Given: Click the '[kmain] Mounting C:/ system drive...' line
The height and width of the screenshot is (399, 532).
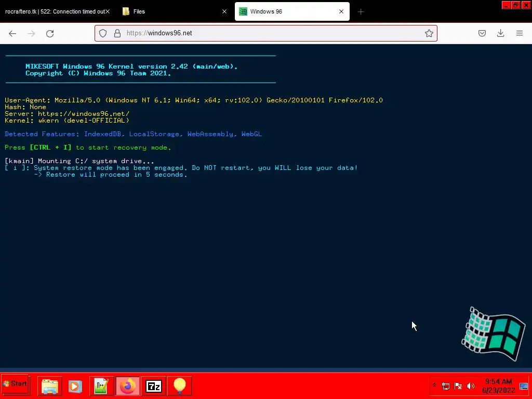Looking at the screenshot, I should click(x=79, y=161).
